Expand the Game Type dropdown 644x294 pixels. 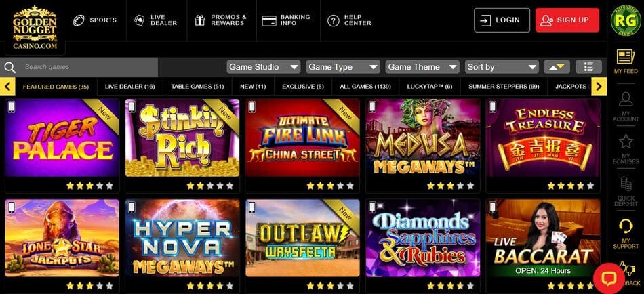point(342,67)
